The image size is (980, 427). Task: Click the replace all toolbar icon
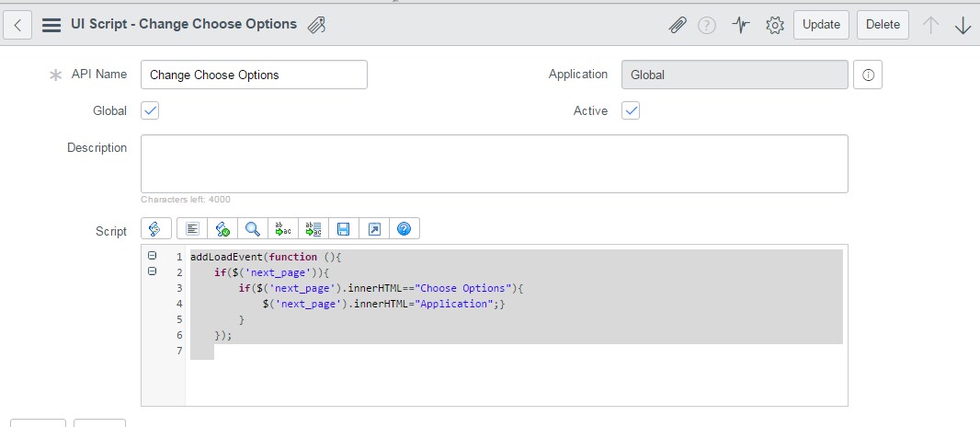pyautogui.click(x=313, y=229)
